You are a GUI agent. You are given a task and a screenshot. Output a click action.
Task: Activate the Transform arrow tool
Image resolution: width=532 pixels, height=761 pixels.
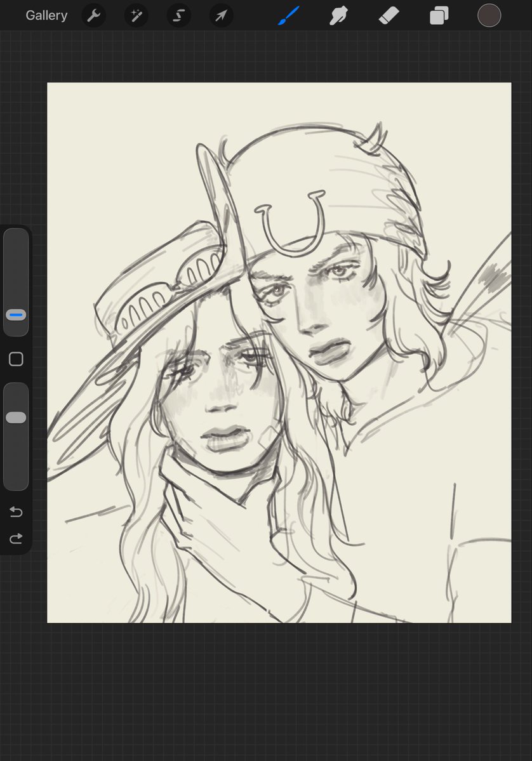tap(221, 15)
